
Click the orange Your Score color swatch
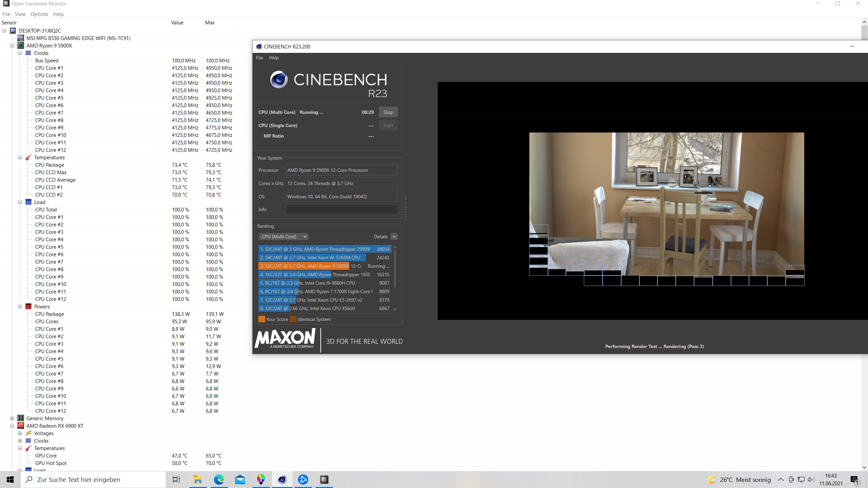(x=261, y=319)
